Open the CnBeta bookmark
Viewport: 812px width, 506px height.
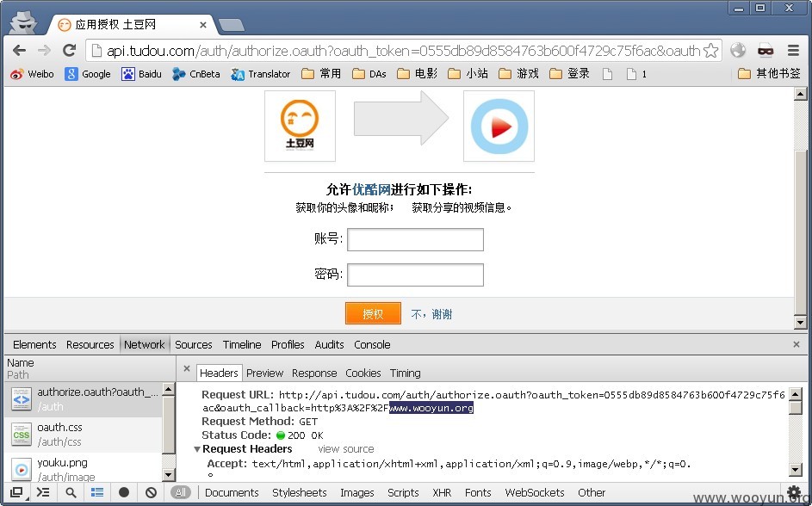[x=196, y=74]
